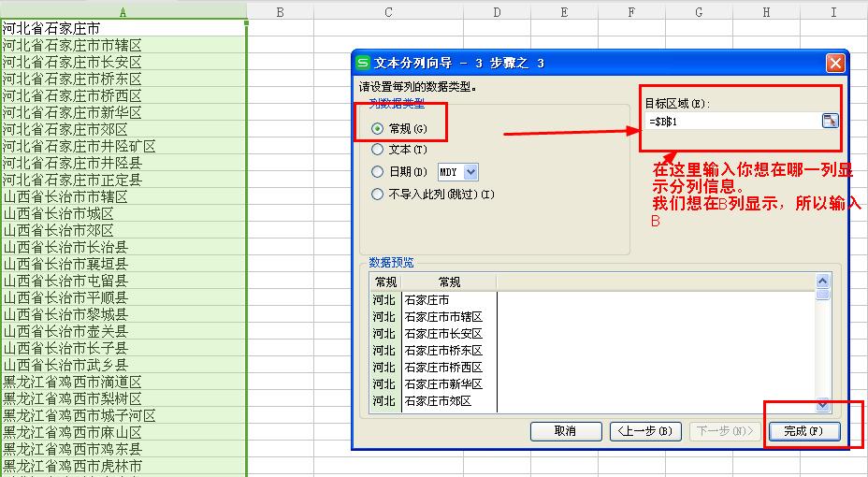
Task: Click cell 山西省长治市黎城县
Action: click(x=123, y=314)
